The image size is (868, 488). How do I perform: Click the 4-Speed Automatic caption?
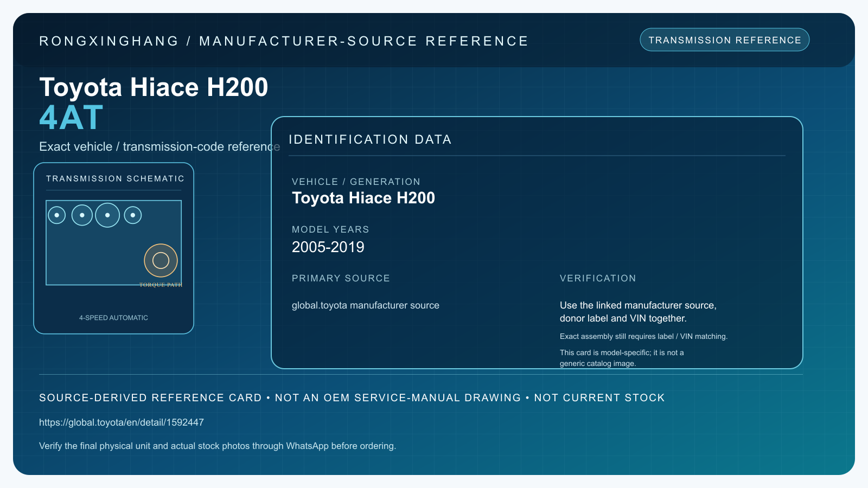point(113,318)
